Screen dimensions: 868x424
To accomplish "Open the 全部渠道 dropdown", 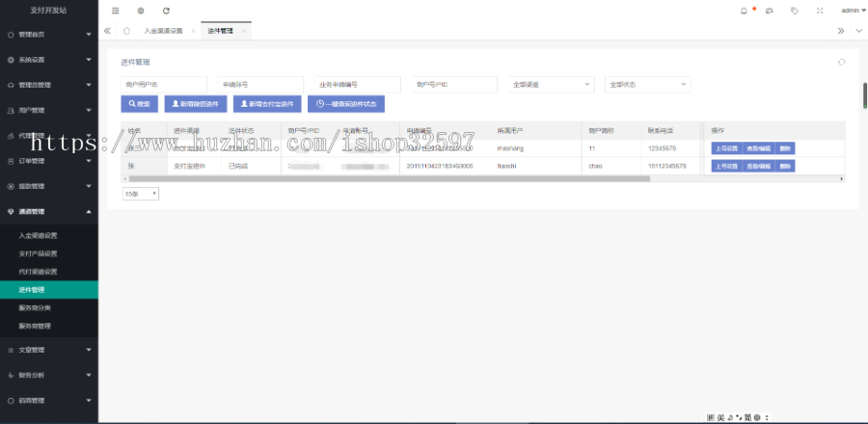I will (x=552, y=85).
